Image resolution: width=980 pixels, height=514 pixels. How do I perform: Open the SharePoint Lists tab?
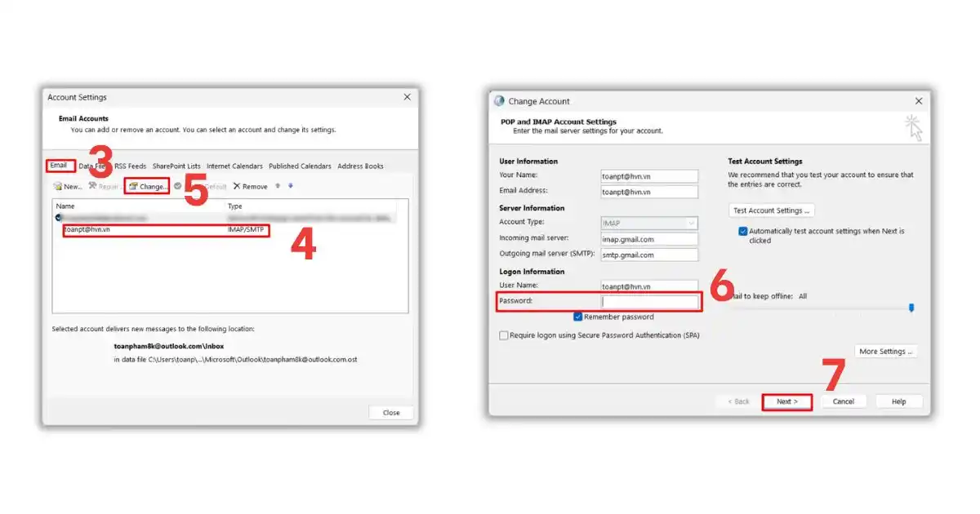coord(176,166)
